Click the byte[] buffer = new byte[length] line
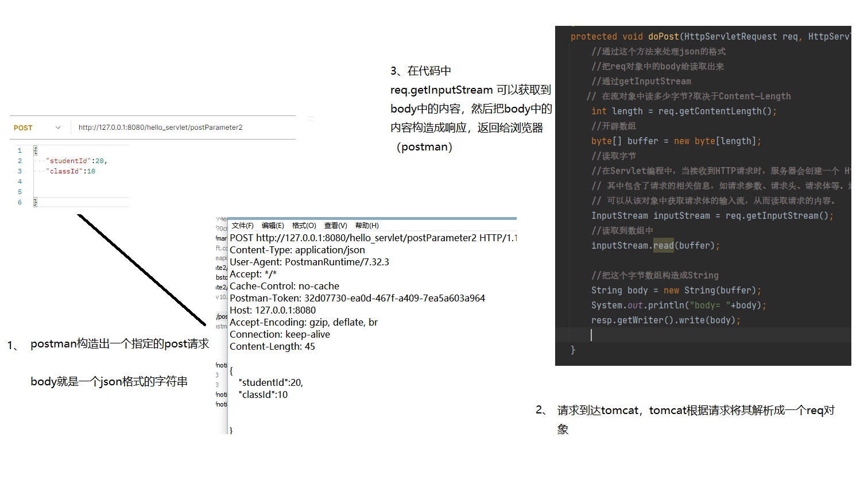868x495 pixels. click(676, 141)
